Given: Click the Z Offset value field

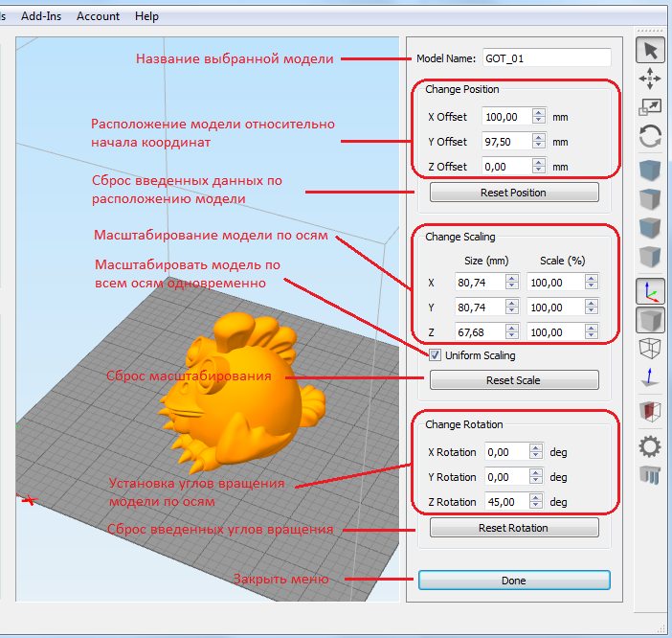Looking at the screenshot, I should pos(506,167).
